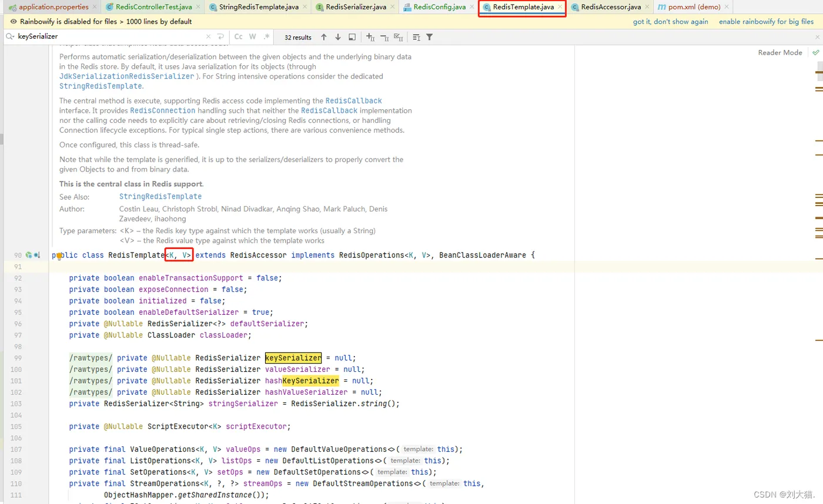Screen dimensions: 823x504
Task: Switch to RedisControllerTest.java tab
Action: point(153,7)
